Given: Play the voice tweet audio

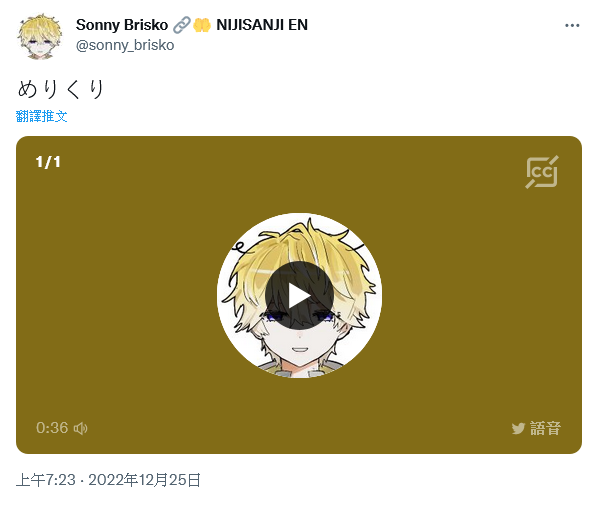Looking at the screenshot, I should (299, 295).
